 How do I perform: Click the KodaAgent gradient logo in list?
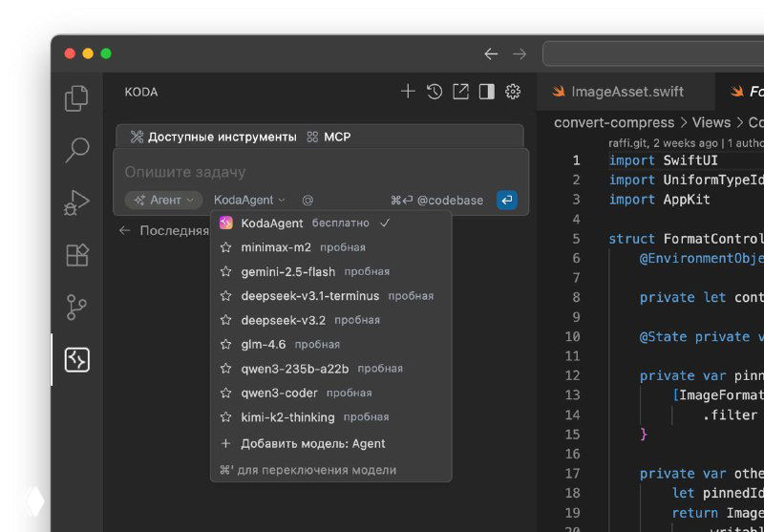coord(225,223)
